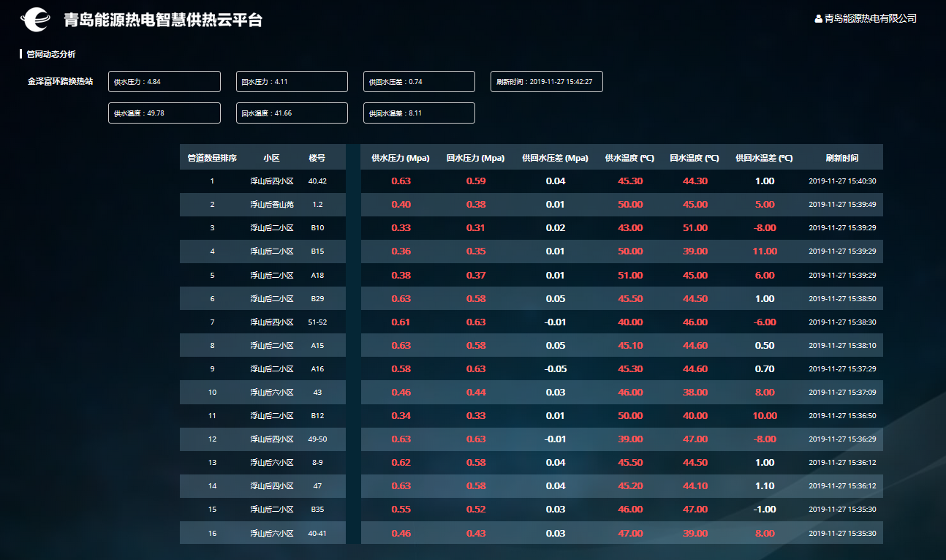Image resolution: width=946 pixels, height=560 pixels.
Task: Click the 金泽富环路换热站 station label
Action: (60, 82)
